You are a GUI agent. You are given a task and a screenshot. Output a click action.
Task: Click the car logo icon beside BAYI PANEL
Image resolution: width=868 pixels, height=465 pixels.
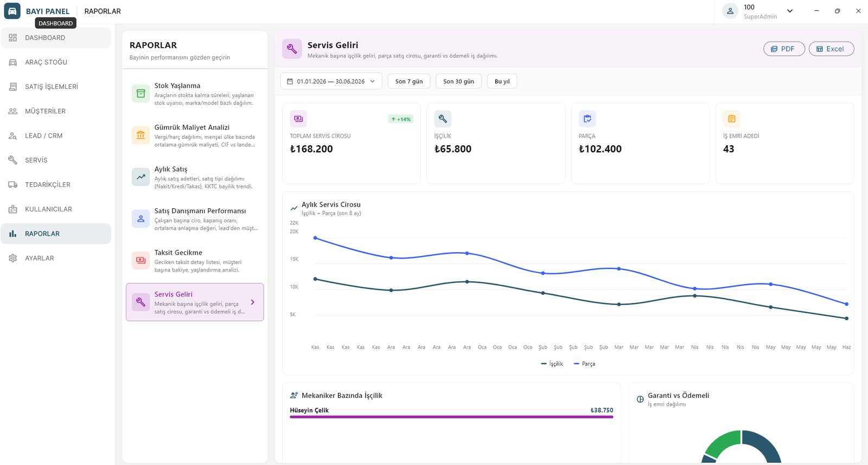pos(12,11)
